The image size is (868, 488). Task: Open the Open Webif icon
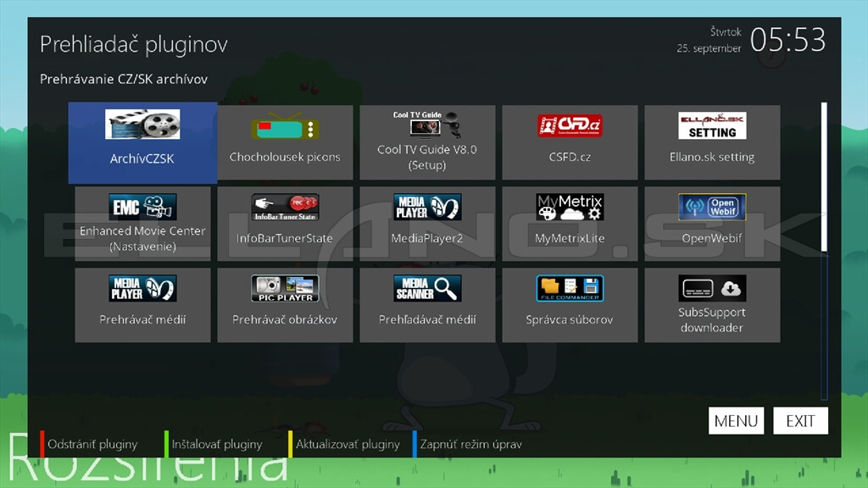(712, 207)
